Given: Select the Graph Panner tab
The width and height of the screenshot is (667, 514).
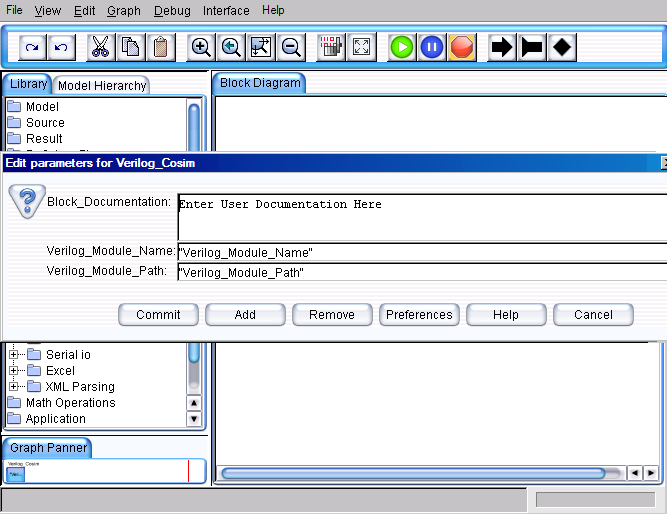Looking at the screenshot, I should tap(48, 448).
